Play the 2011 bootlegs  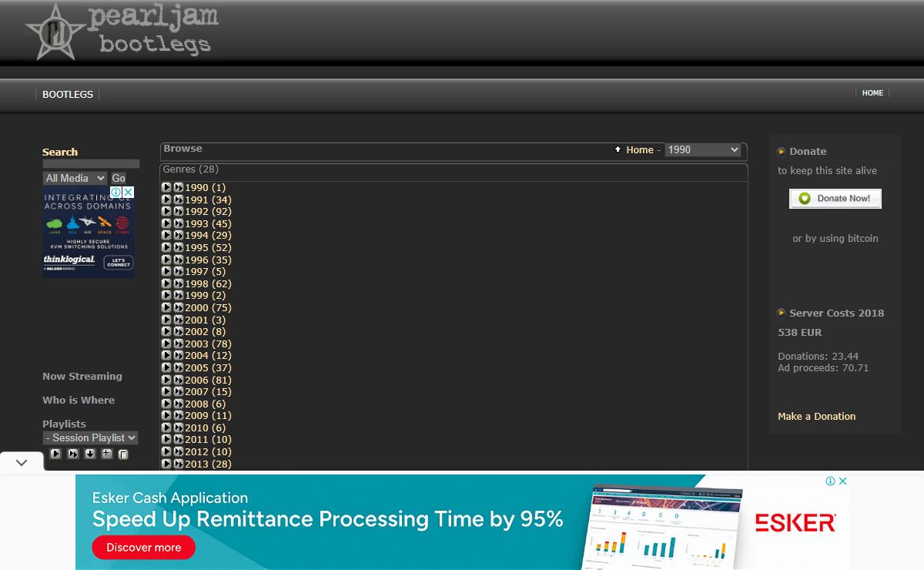[166, 440]
